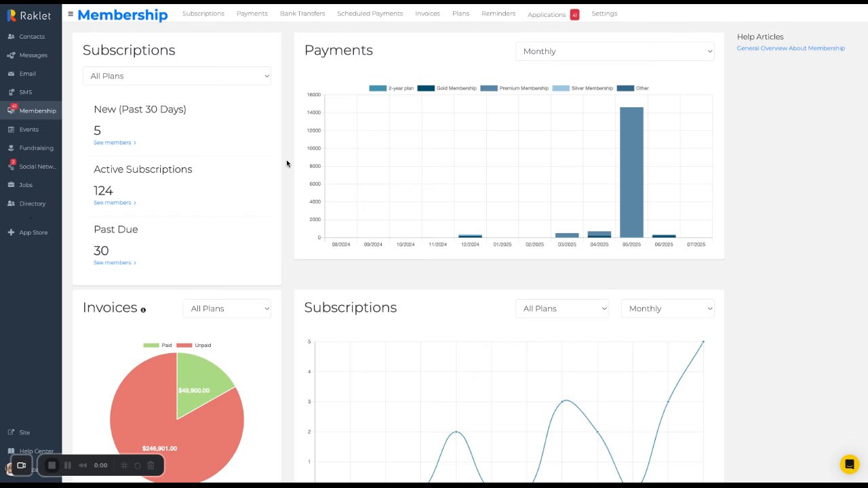Open the Email envelope icon
868x488 pixels.
[11, 73]
